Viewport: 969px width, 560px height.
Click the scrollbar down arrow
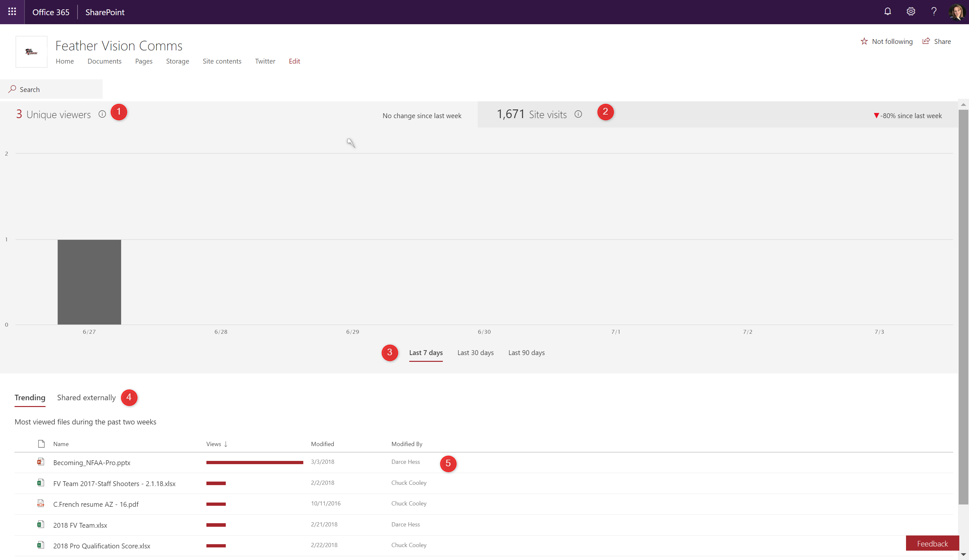(963, 554)
